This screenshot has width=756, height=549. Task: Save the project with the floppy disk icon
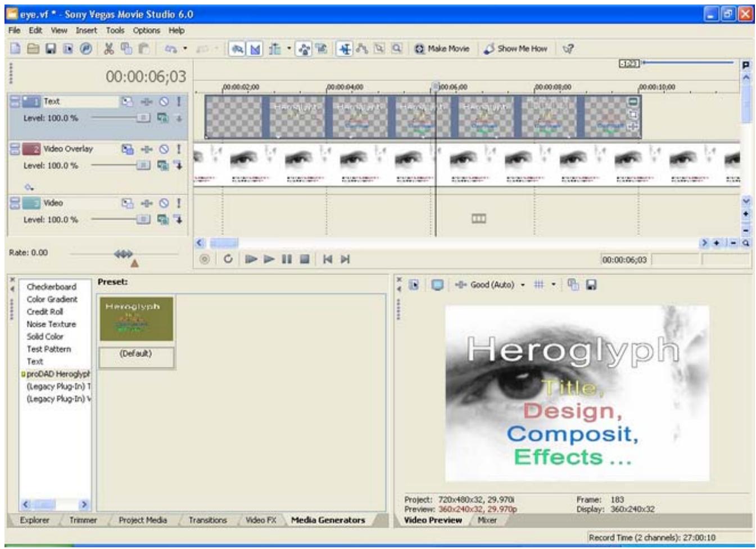(51, 49)
